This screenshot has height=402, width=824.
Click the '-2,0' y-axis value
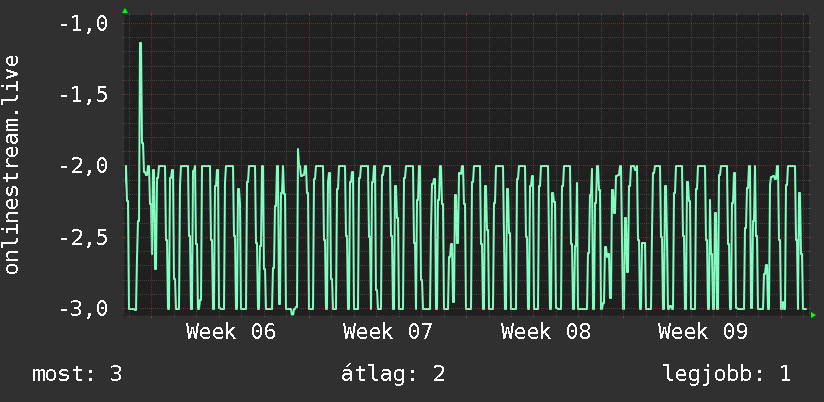pos(84,167)
